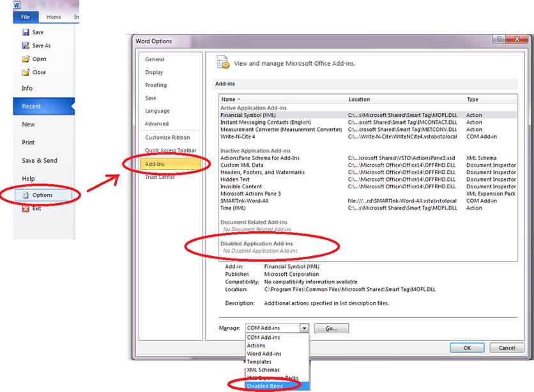Select the Instant Messaging Contacts (English) row
The height and width of the screenshot is (392, 534).
click(x=368, y=123)
